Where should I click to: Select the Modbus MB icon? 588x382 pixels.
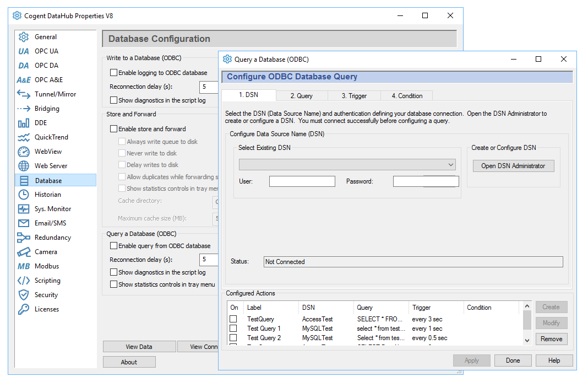[24, 266]
